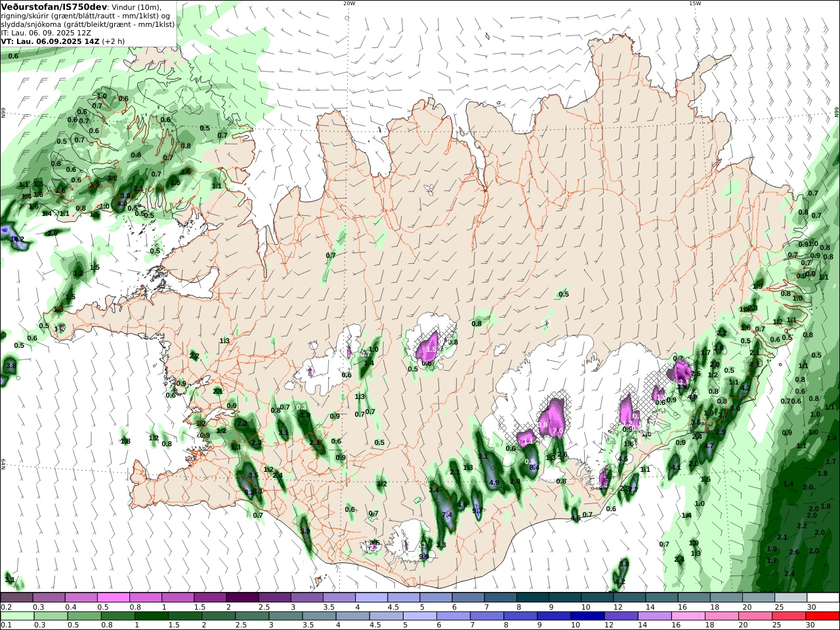
Task: Click the 7.4 precipitation value on the map
Action: 448,514
